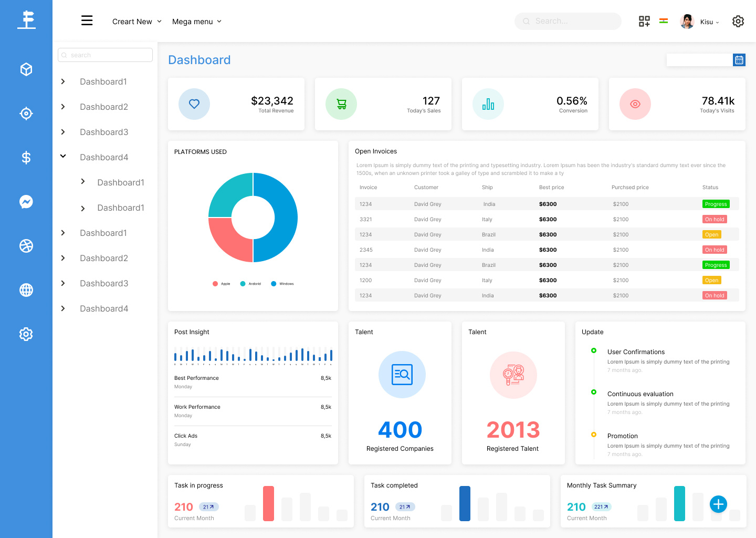This screenshot has width=756, height=538.
Task: Click the Best Performance row in Post Insight
Action: [x=253, y=382]
